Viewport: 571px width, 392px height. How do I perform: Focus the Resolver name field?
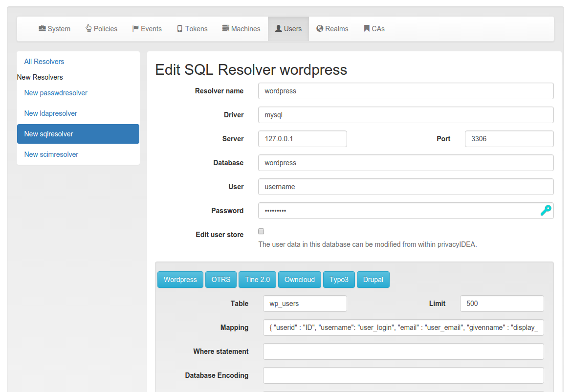[x=406, y=91]
